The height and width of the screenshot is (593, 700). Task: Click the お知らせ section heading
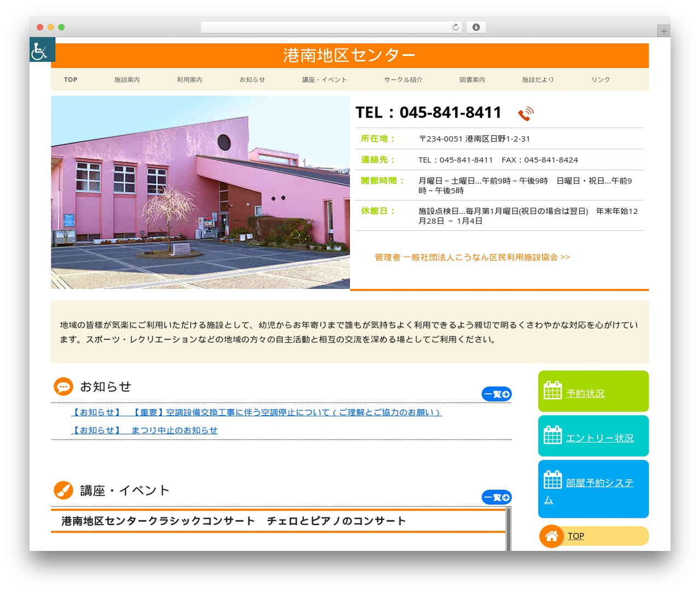point(106,387)
